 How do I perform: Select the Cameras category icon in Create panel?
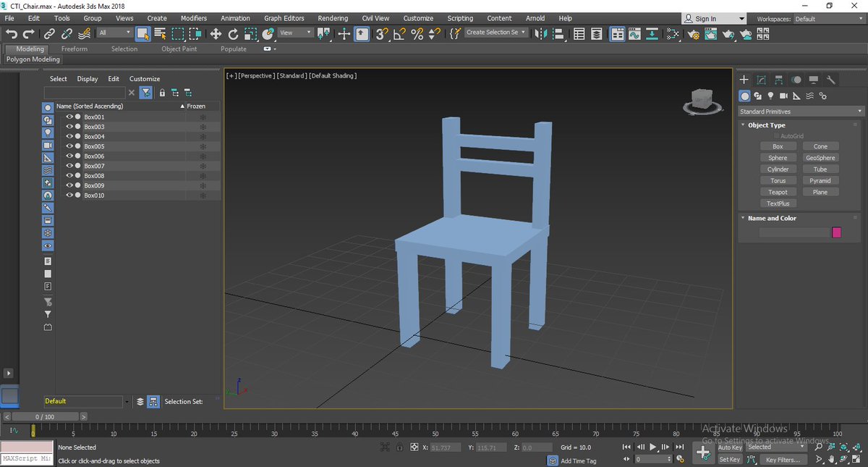pyautogui.click(x=783, y=96)
